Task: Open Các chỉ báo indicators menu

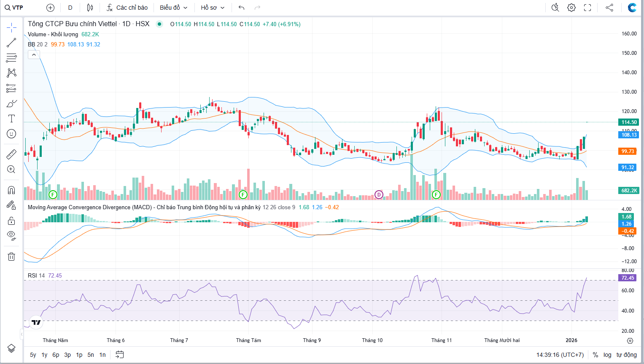Action: pyautogui.click(x=127, y=8)
